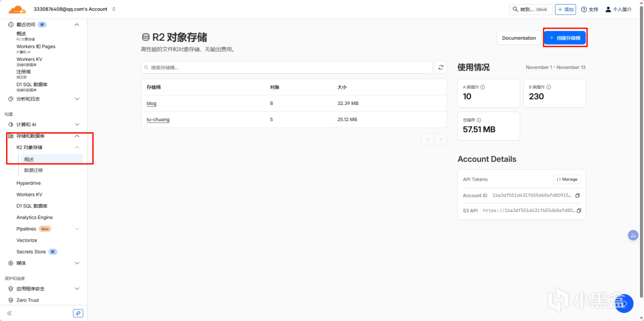Focus the 搜索存储桶 search field
Image resolution: width=644 pixels, height=321 pixels.
(287, 67)
